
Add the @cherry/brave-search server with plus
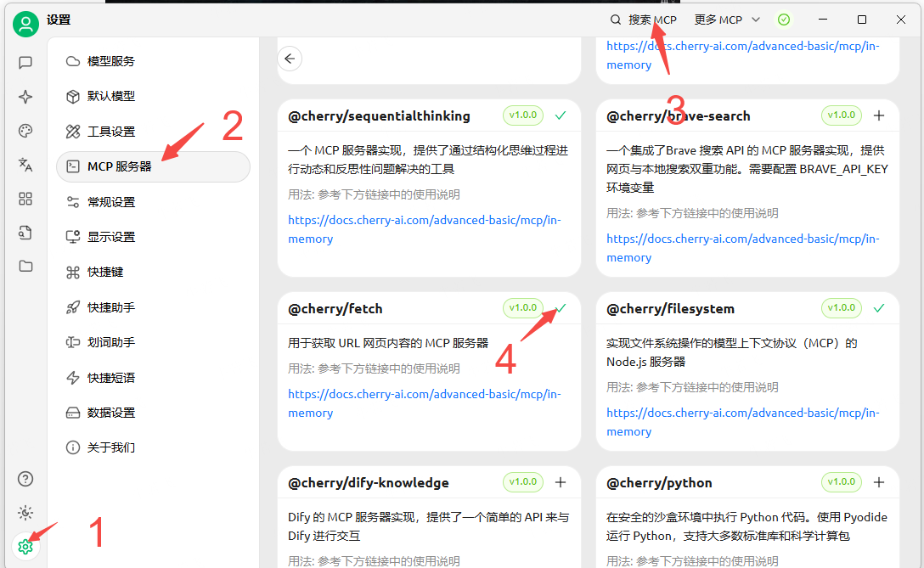pyautogui.click(x=879, y=115)
